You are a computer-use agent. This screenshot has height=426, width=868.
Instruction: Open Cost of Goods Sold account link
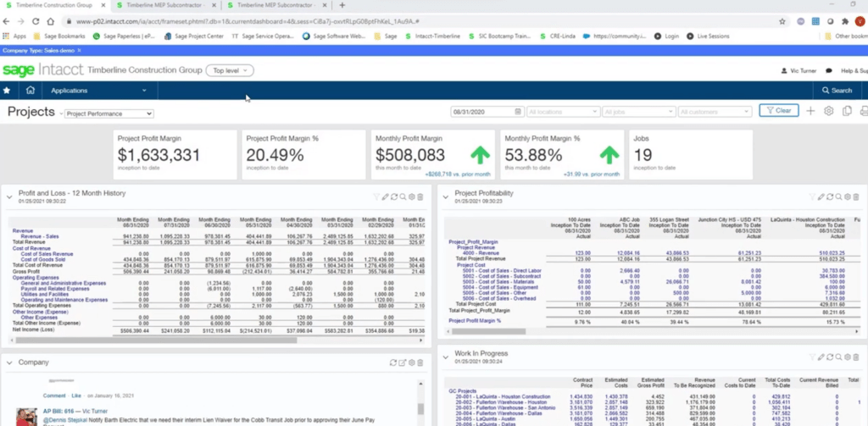coord(43,259)
